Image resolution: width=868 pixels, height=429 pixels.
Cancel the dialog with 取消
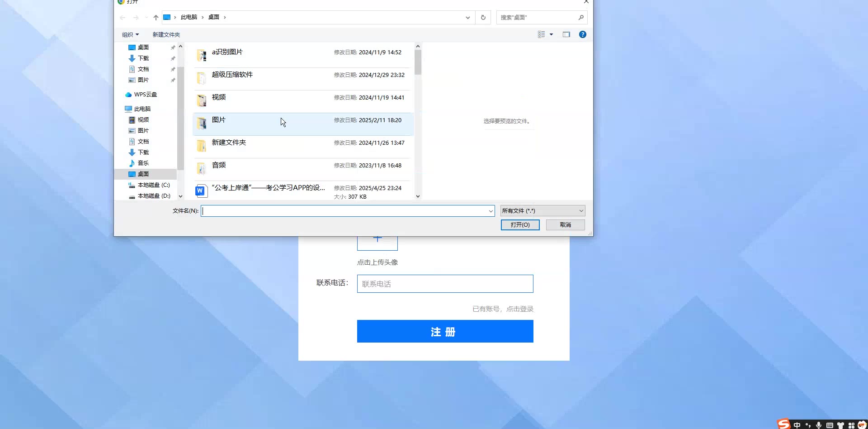click(565, 225)
